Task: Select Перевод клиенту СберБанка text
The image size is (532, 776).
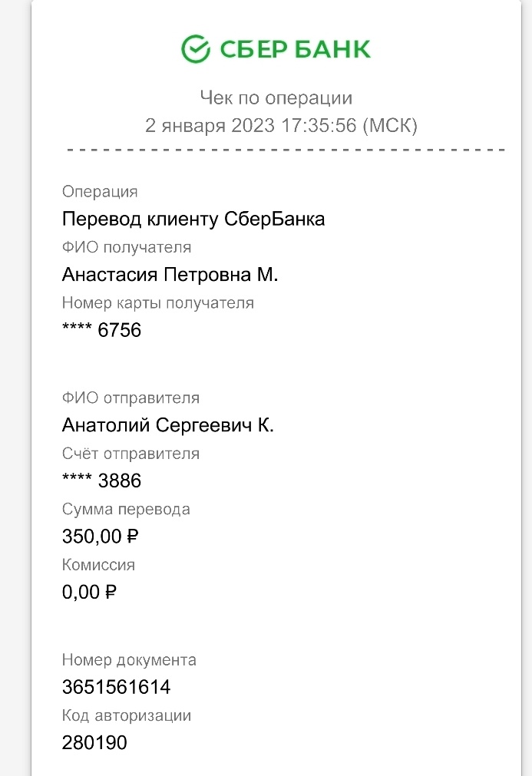Action: (x=193, y=220)
